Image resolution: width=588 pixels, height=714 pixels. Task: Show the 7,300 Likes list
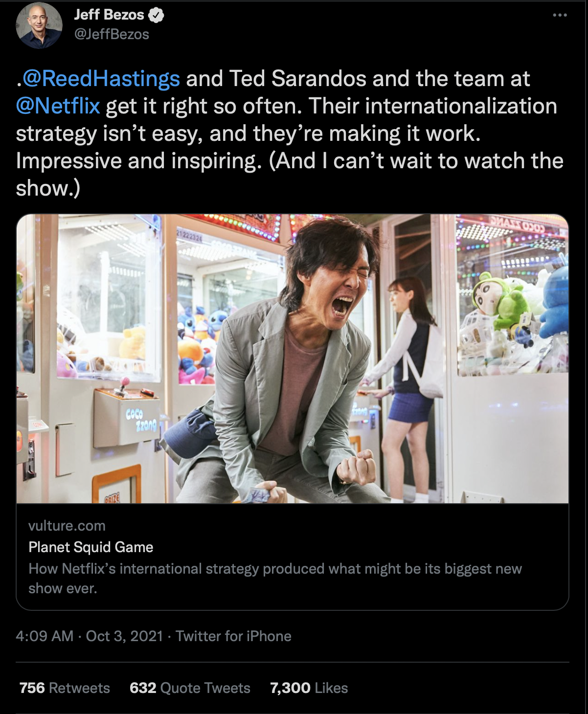click(309, 688)
